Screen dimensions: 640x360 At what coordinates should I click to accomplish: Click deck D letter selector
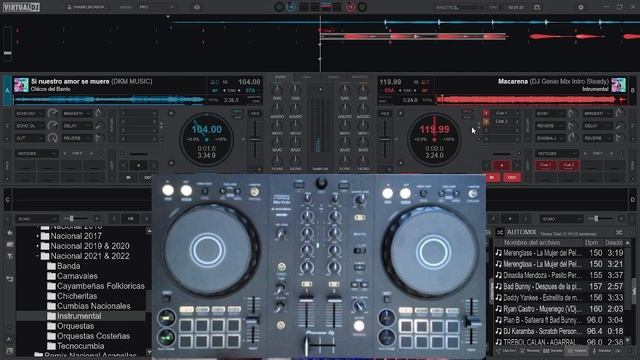click(633, 200)
